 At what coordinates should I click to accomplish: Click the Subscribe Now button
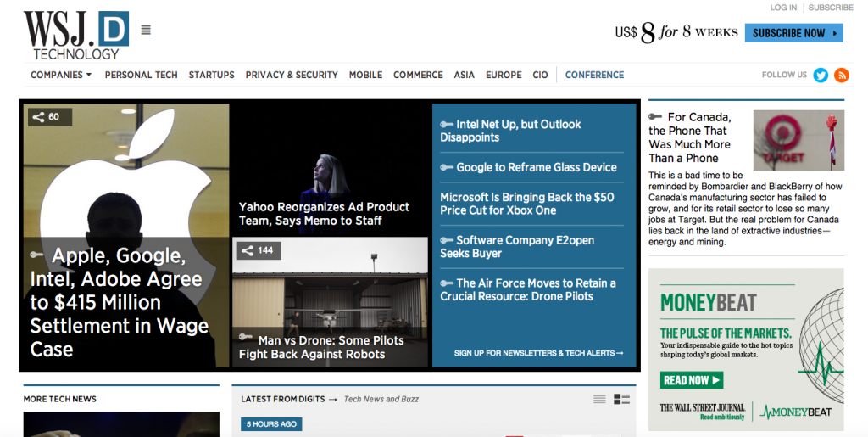tap(793, 33)
